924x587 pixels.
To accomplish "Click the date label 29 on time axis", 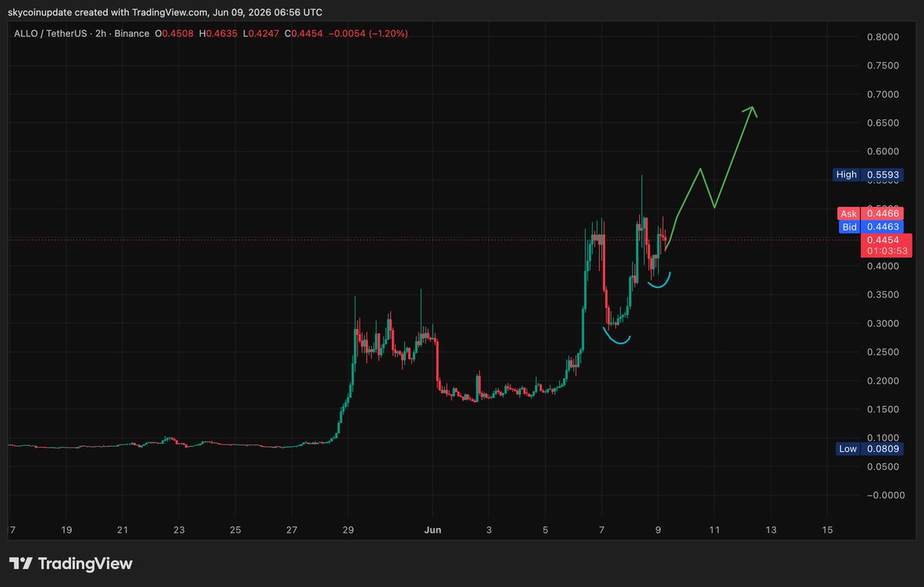I will click(x=348, y=531).
